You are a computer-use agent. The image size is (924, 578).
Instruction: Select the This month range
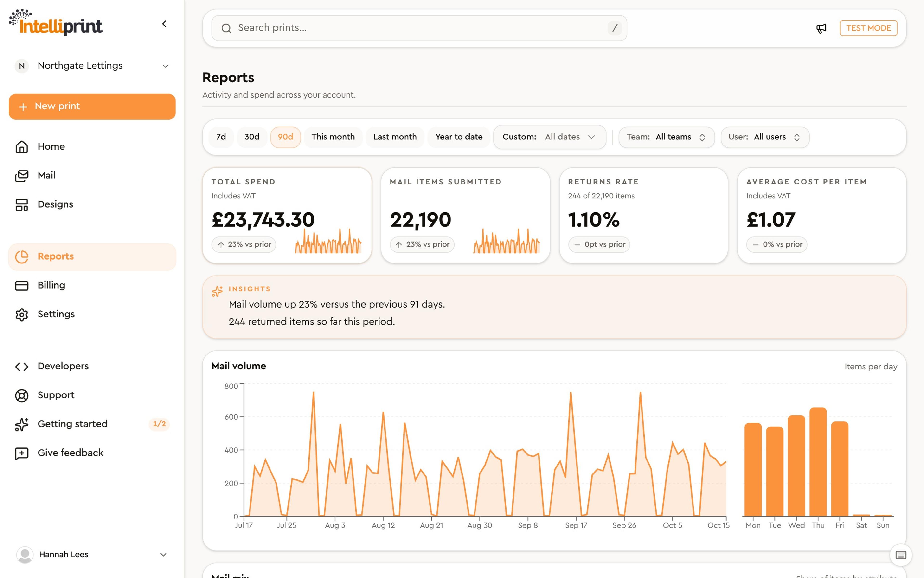click(x=333, y=137)
